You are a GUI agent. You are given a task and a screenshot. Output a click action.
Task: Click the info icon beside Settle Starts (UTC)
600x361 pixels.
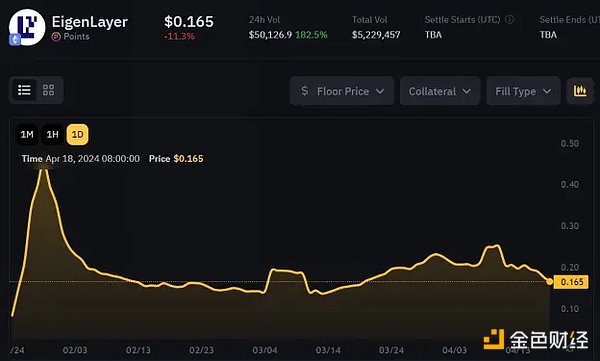[x=509, y=20]
